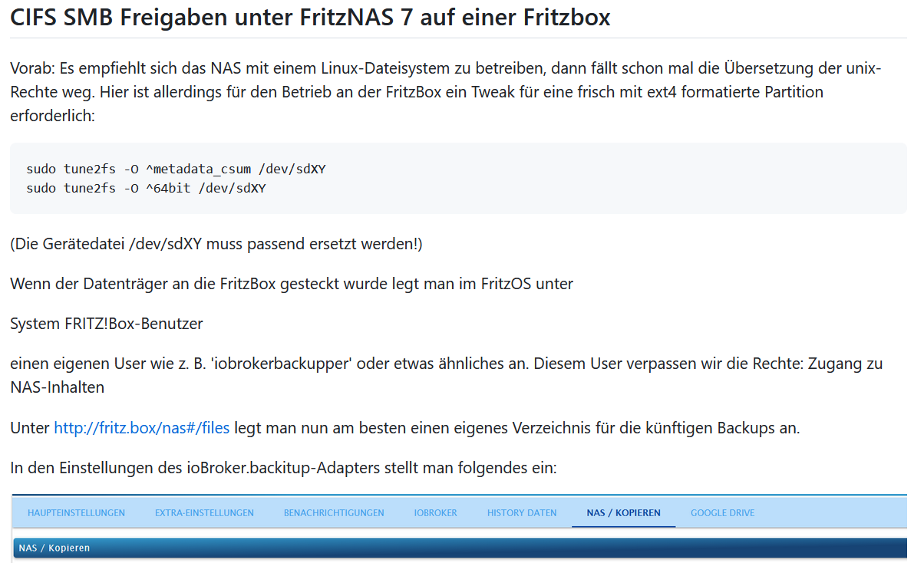924x563 pixels.
Task: Click the paragraph mentioning 'iobrokerbackupper'
Action: (447, 375)
